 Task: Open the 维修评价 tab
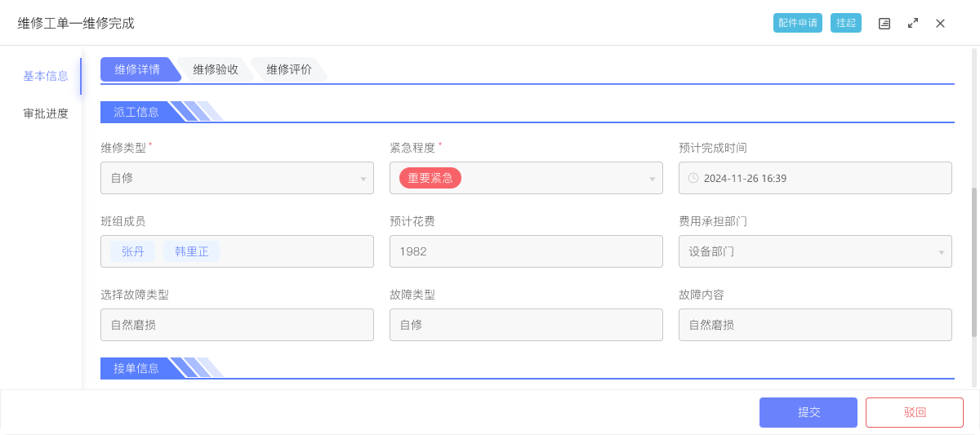click(289, 70)
